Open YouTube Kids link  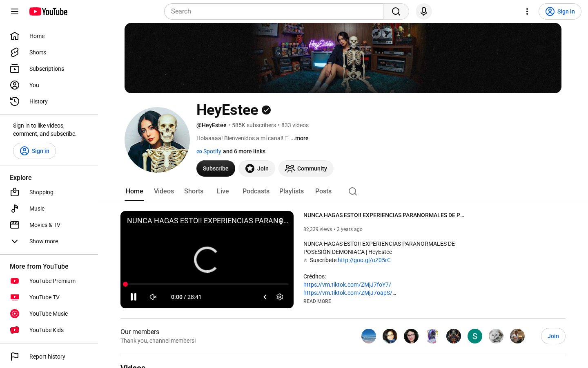click(x=49, y=330)
